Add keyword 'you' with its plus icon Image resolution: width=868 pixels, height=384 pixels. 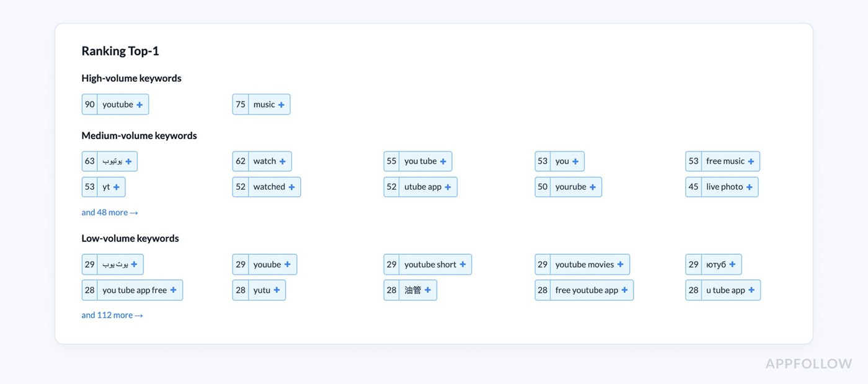(x=575, y=161)
